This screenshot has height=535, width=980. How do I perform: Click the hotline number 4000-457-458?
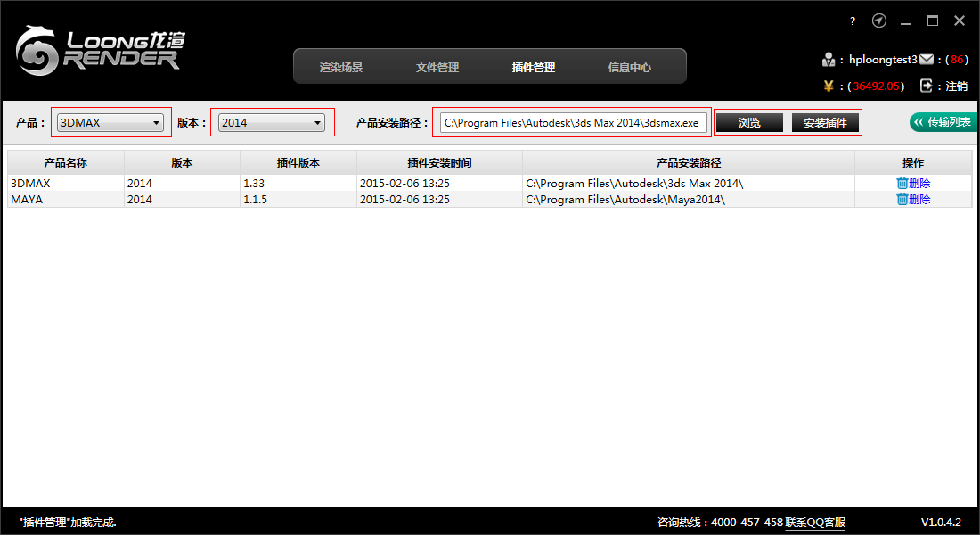(x=747, y=522)
